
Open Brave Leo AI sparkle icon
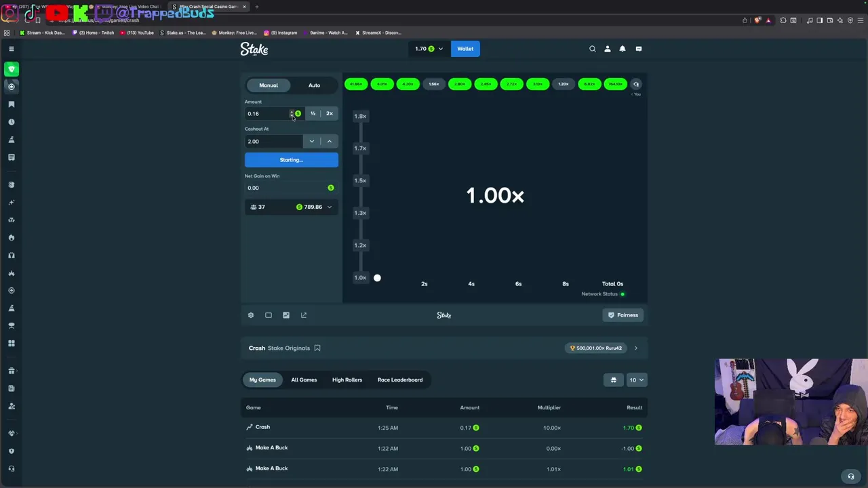tap(840, 20)
